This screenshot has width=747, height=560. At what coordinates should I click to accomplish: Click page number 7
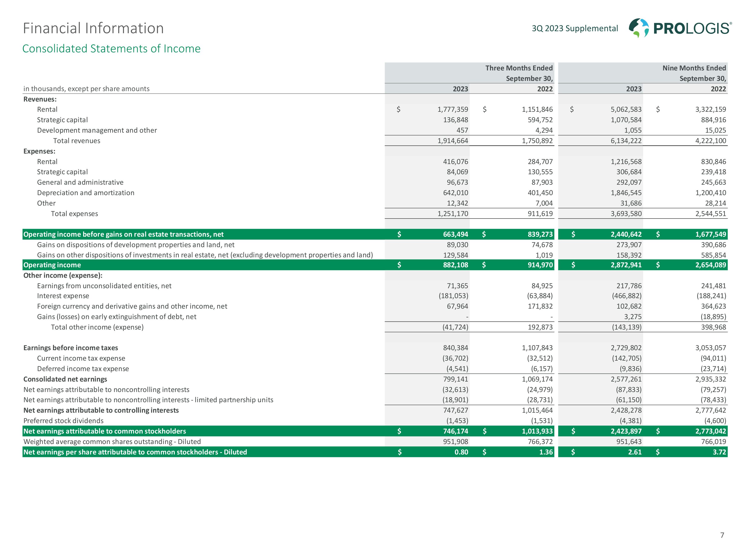[722, 535]
